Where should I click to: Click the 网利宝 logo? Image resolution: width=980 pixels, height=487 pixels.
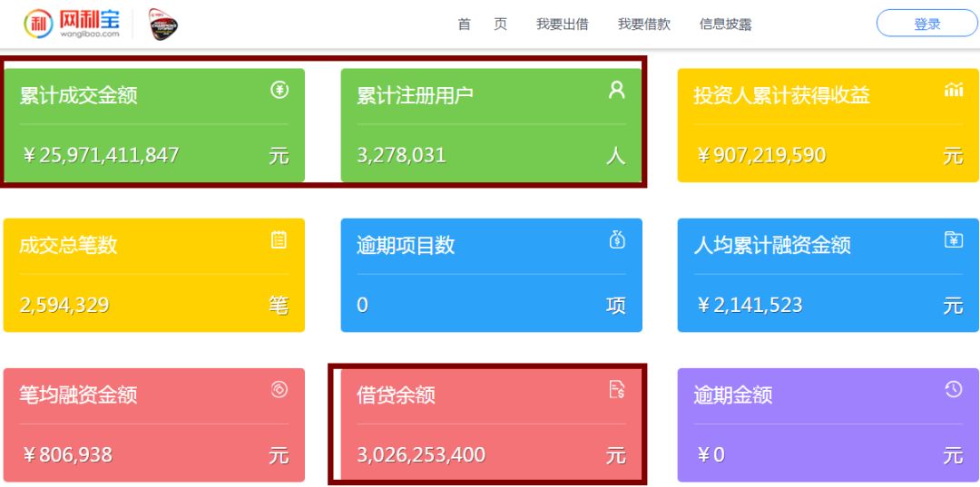[x=73, y=24]
